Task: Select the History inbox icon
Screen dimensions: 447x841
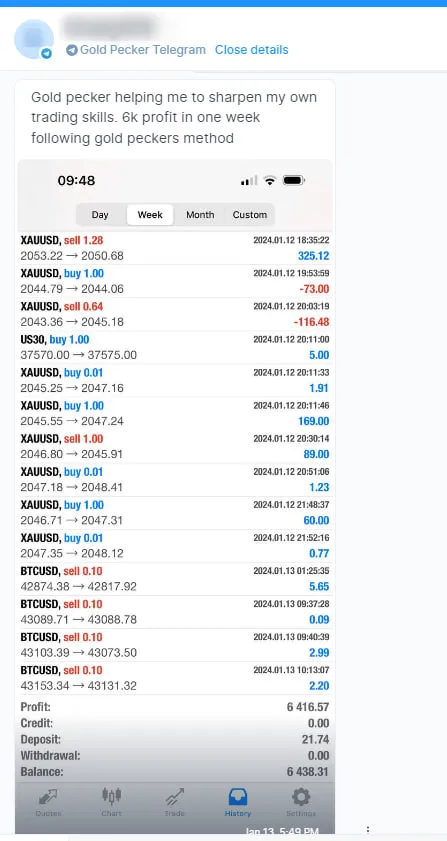Action: [238, 796]
